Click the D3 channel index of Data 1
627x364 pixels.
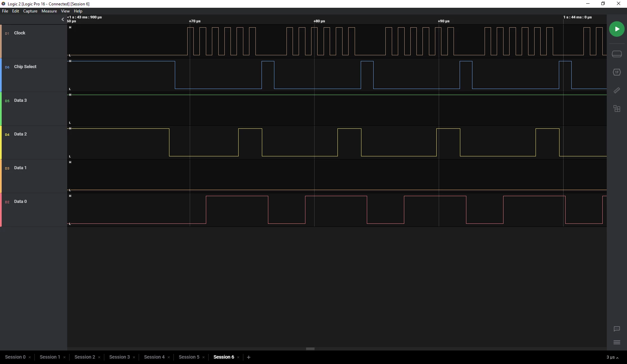click(x=7, y=169)
